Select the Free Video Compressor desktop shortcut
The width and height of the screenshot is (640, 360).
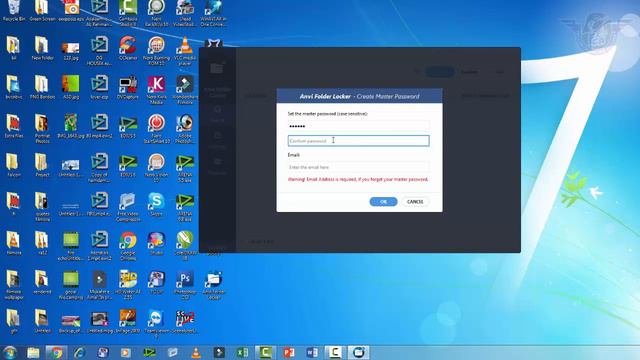128,207
